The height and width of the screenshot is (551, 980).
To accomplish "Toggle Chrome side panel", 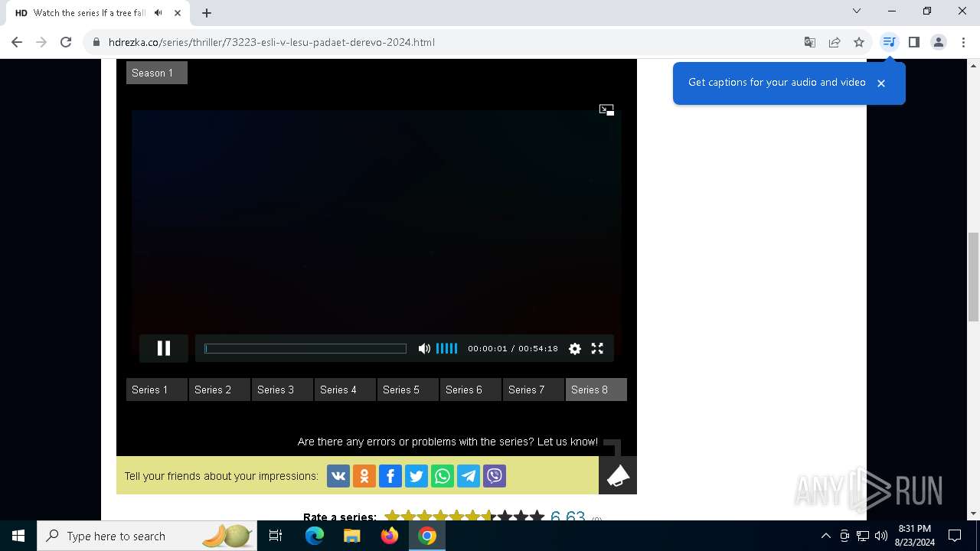I will click(x=914, y=42).
